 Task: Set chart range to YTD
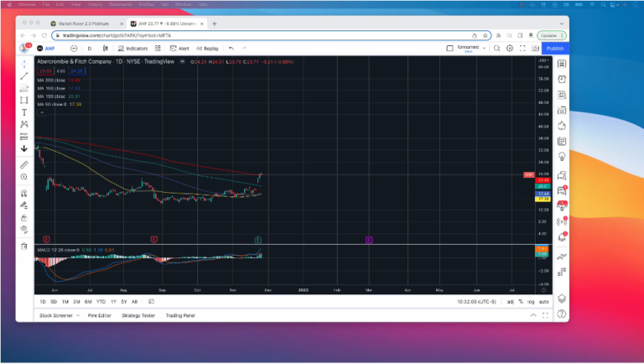(101, 301)
